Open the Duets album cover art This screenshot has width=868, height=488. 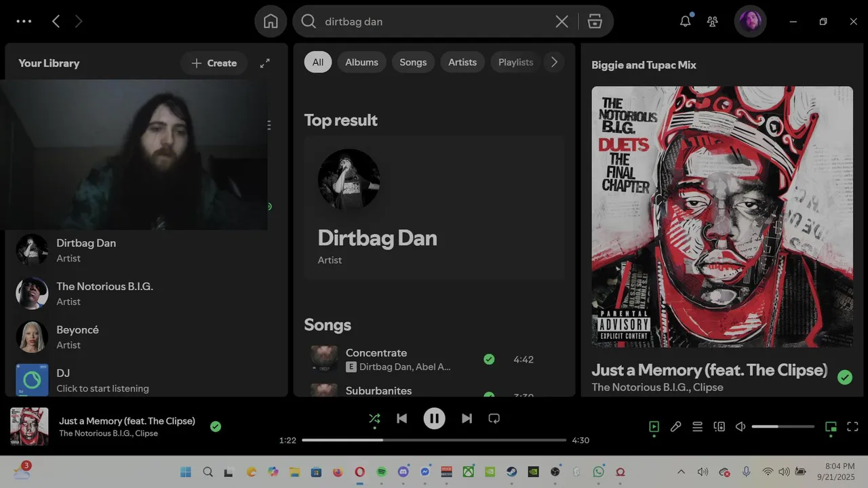[722, 217]
